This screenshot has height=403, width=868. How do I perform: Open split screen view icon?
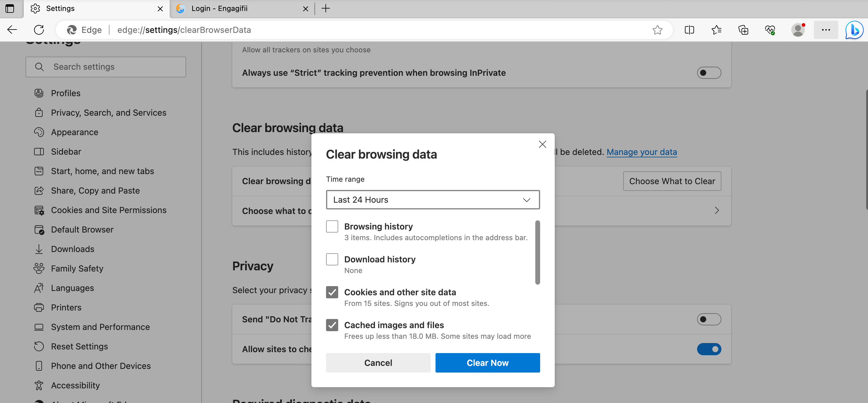(689, 30)
